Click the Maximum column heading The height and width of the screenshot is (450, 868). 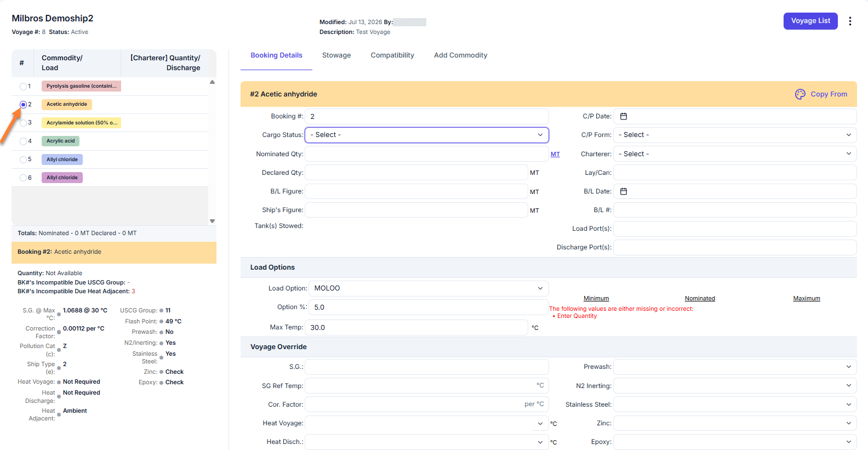[807, 299]
